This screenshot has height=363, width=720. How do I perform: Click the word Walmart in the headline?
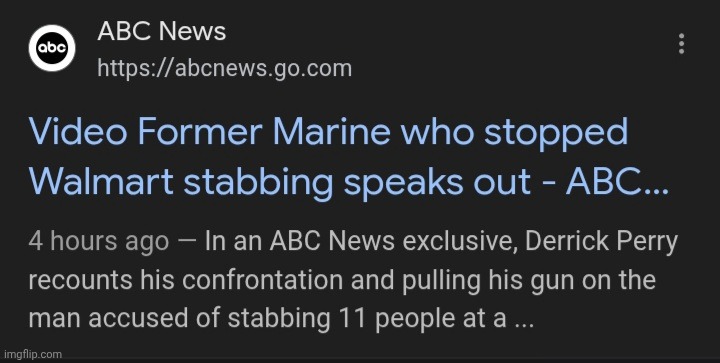pyautogui.click(x=101, y=182)
